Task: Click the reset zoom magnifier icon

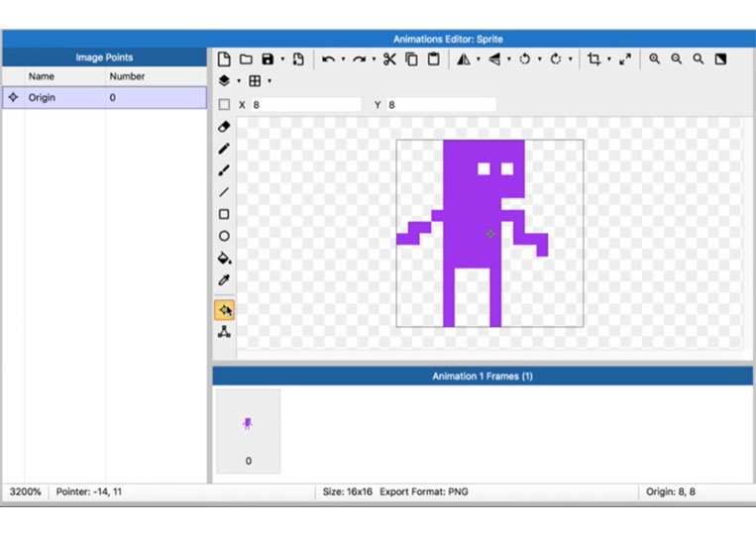Action: [x=699, y=59]
